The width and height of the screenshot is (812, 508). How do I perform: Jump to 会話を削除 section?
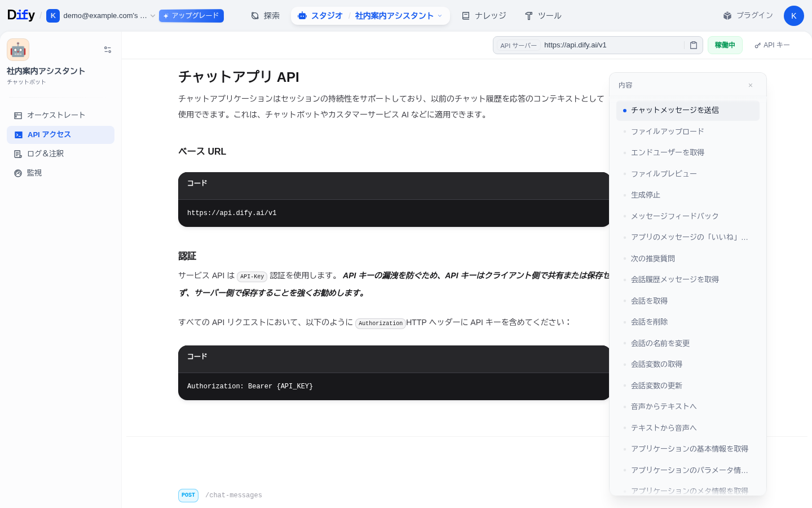[688, 322]
